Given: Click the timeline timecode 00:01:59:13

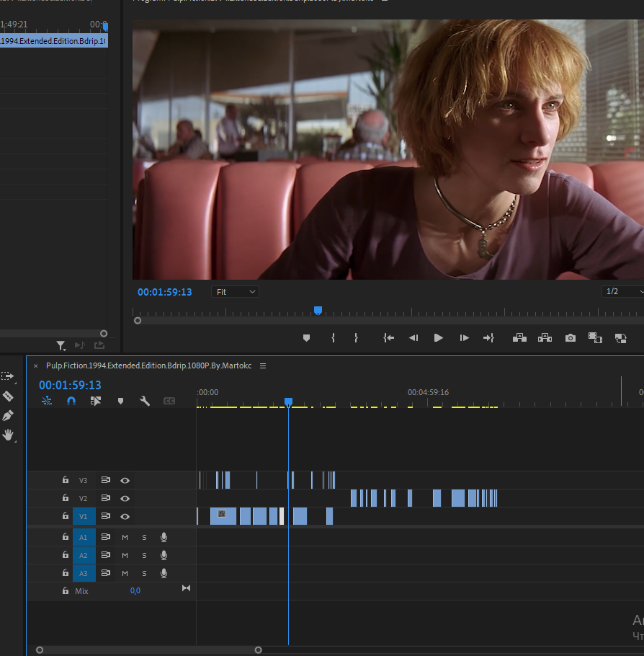Looking at the screenshot, I should tap(71, 385).
